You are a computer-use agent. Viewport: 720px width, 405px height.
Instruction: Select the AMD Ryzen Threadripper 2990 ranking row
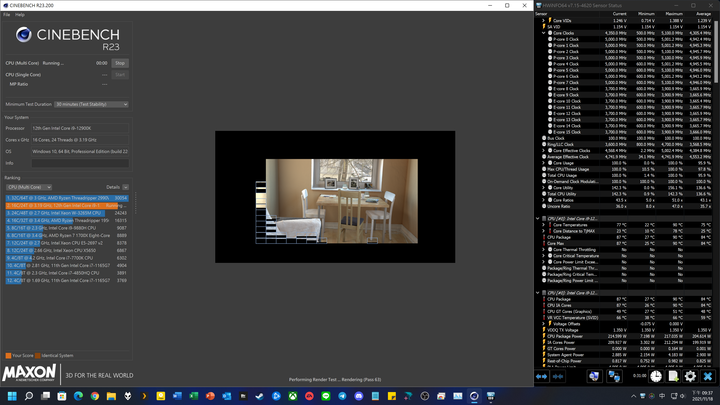coord(67,198)
